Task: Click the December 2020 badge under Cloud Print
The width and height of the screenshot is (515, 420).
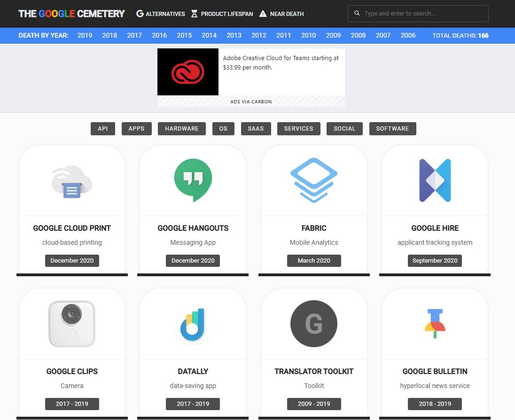Action: pyautogui.click(x=72, y=261)
